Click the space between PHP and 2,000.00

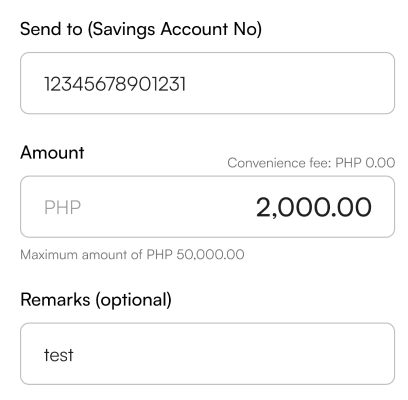point(168,207)
